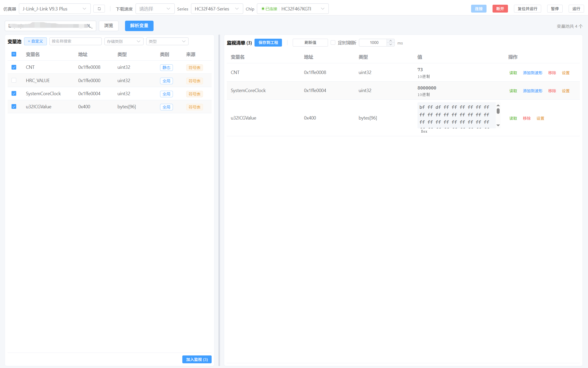Uncheck the CNT variable checkbox
The height and width of the screenshot is (368, 588).
14,67
